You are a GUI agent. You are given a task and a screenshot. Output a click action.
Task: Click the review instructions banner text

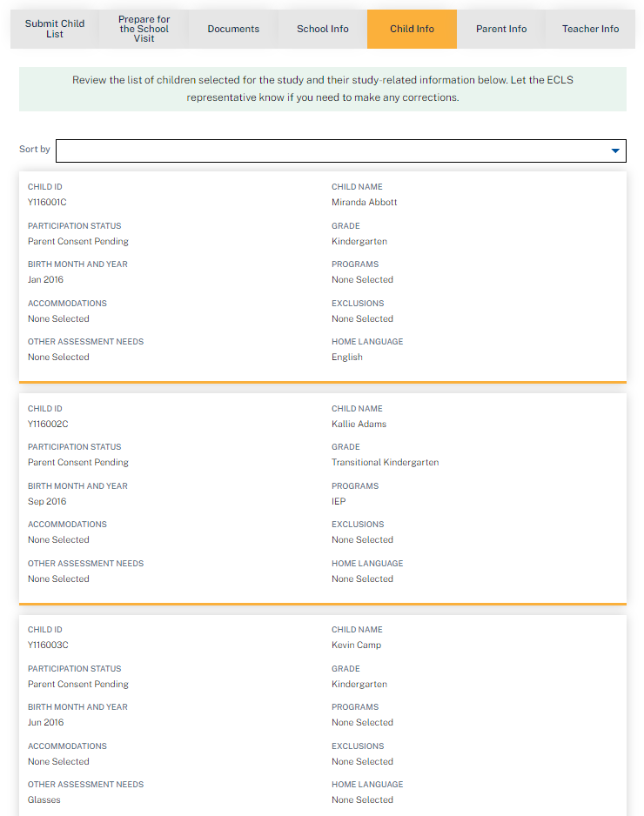[323, 89]
